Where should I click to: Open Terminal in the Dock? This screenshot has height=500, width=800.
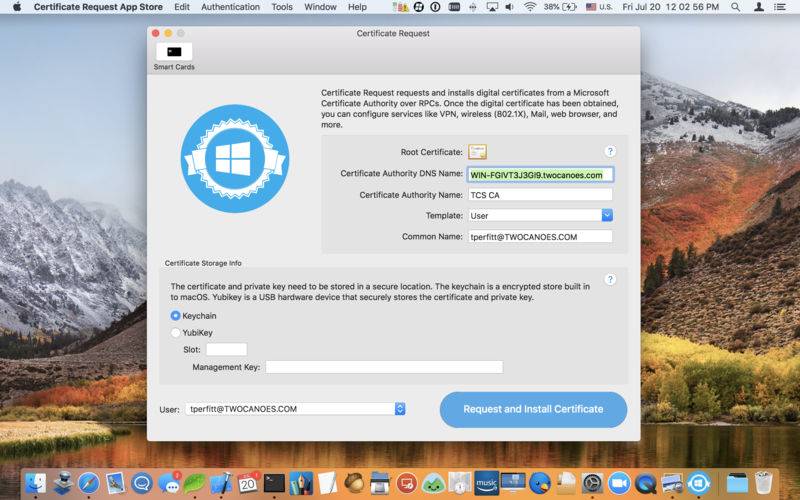[274, 483]
